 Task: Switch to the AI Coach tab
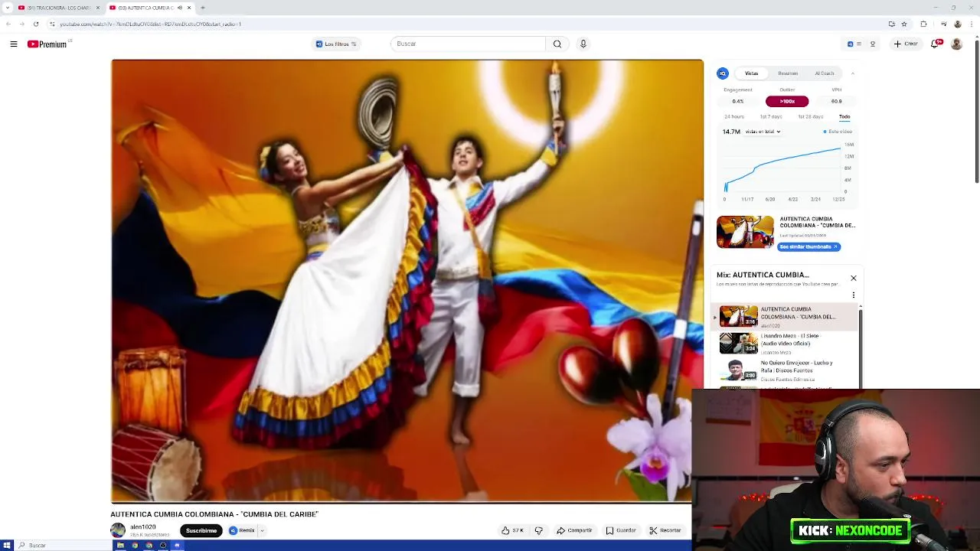click(x=825, y=73)
